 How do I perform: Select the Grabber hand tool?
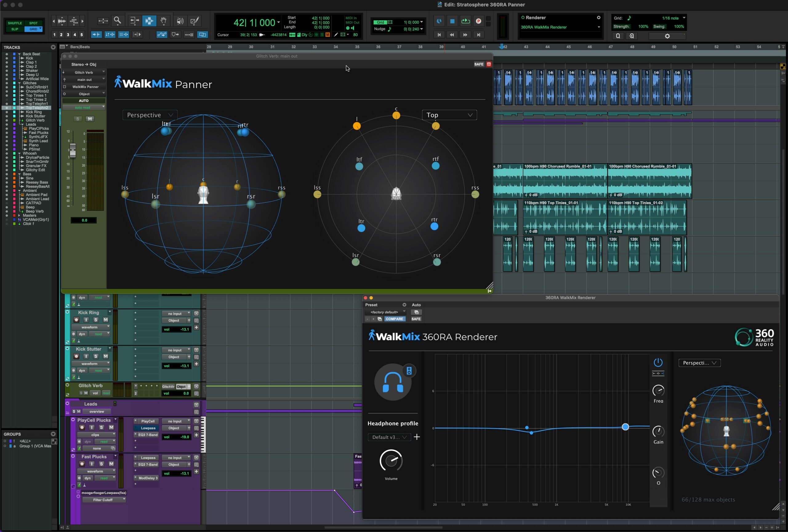(x=164, y=21)
